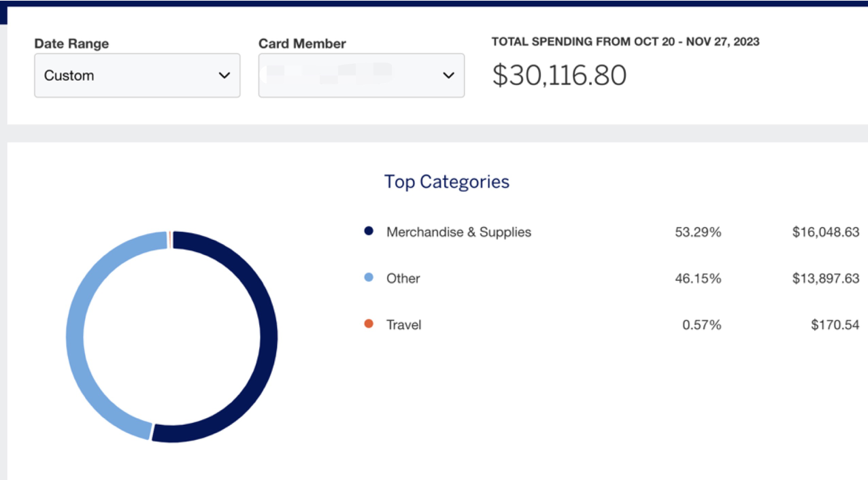Click the Top Categories heading
This screenshot has width=868, height=480.
[446, 182]
